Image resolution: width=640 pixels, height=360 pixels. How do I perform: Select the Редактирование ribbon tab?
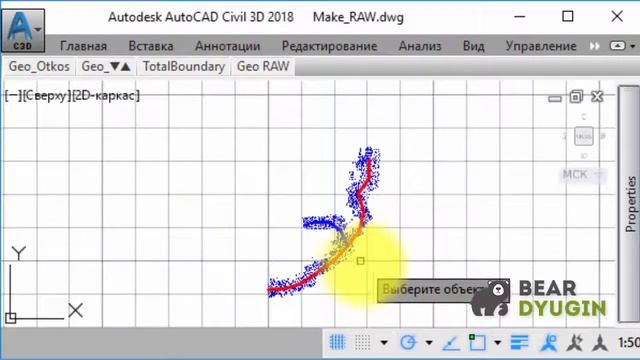[x=329, y=46]
